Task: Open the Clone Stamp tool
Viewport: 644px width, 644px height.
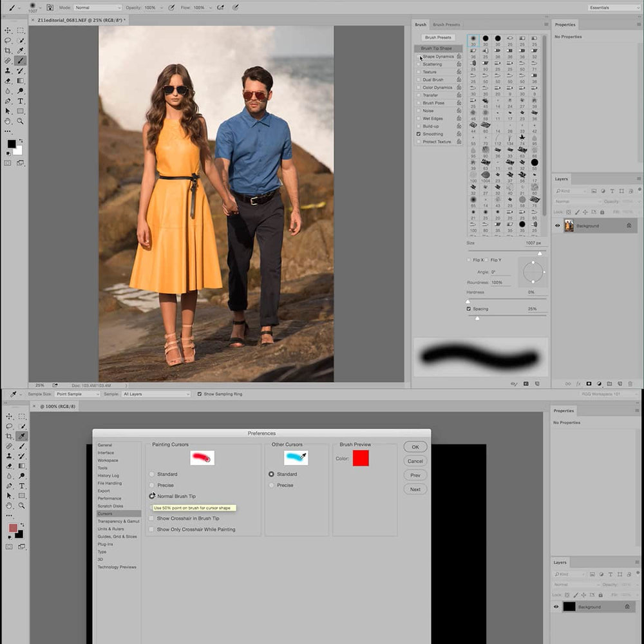Action: (8, 71)
